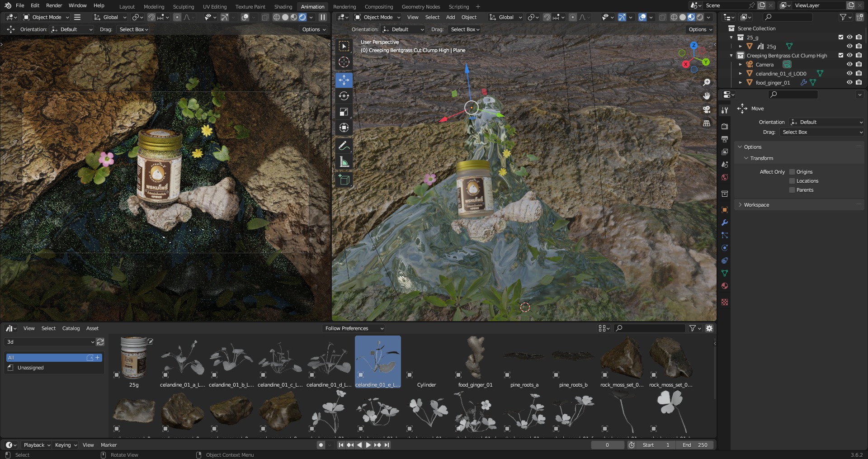Viewport: 868px width, 459px height.
Task: Select the Rotate tool in viewport toolbar
Action: [344, 96]
